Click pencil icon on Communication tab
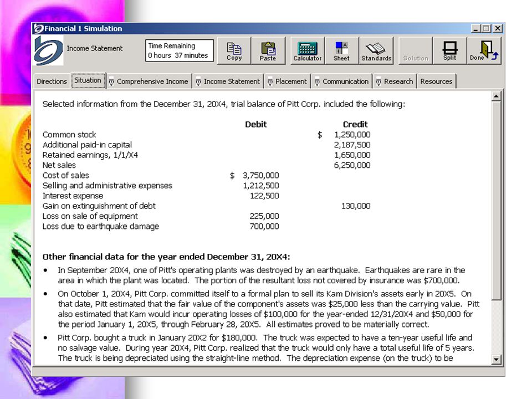 317,82
